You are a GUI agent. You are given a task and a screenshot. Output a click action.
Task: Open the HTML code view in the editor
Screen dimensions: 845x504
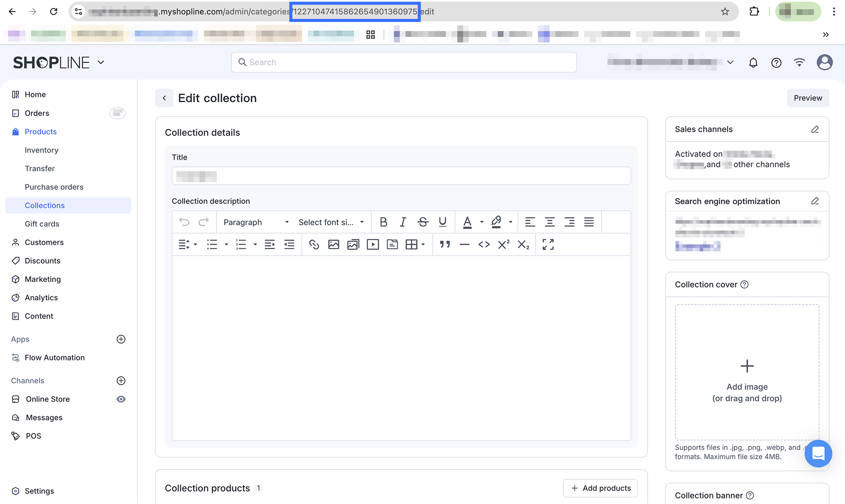(484, 244)
